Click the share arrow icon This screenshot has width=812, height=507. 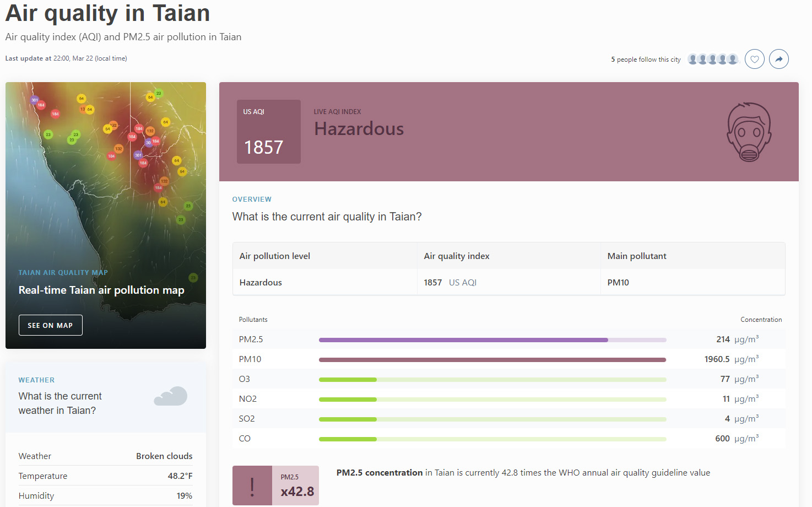click(x=778, y=59)
